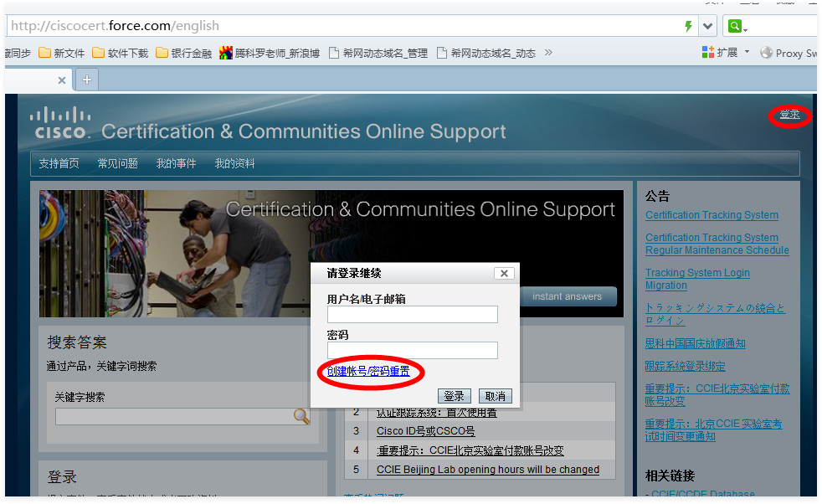
Task: Click the Cisco logo
Action: coord(59,123)
